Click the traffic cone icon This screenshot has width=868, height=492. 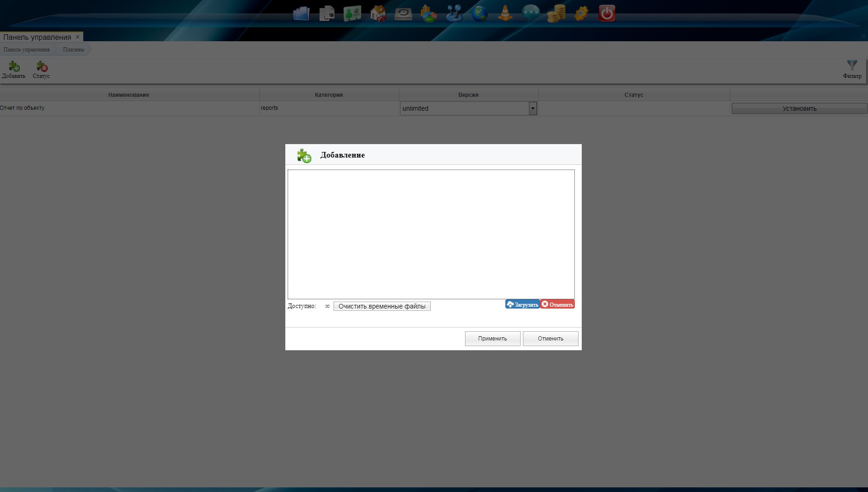coord(505,13)
